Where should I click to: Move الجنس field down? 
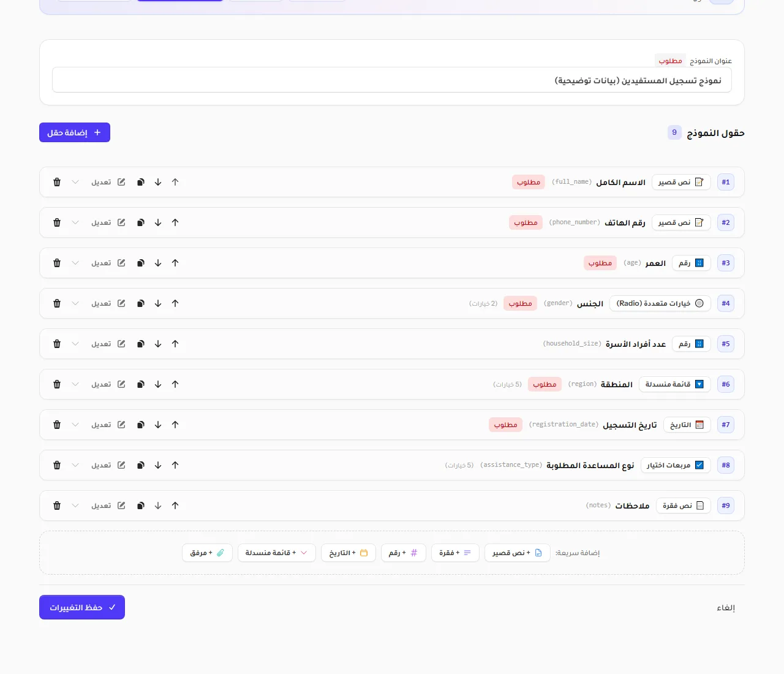pos(158,303)
